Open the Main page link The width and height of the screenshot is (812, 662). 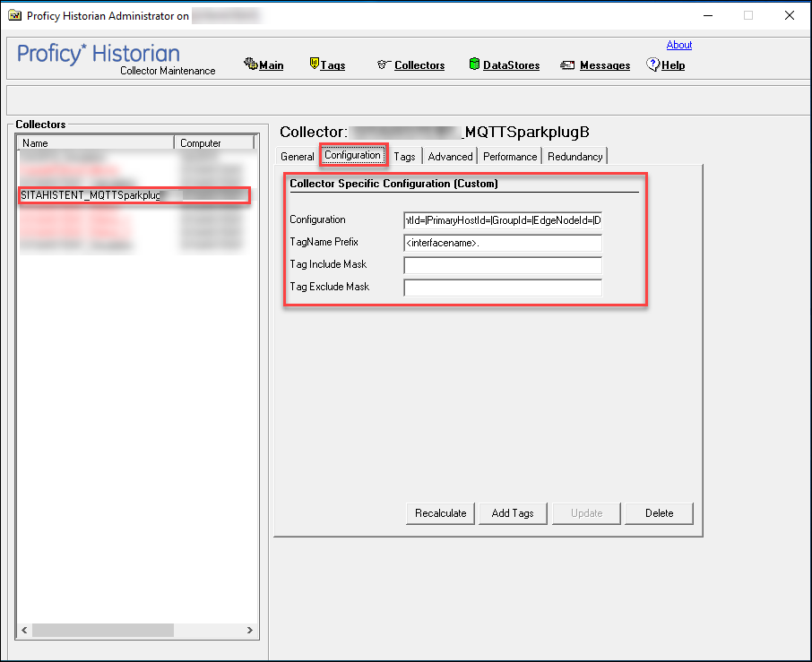tap(271, 65)
